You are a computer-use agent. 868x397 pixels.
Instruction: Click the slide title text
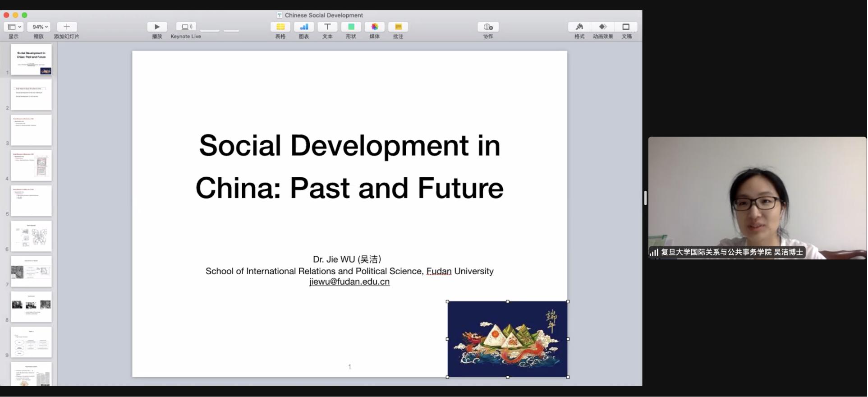coord(349,166)
